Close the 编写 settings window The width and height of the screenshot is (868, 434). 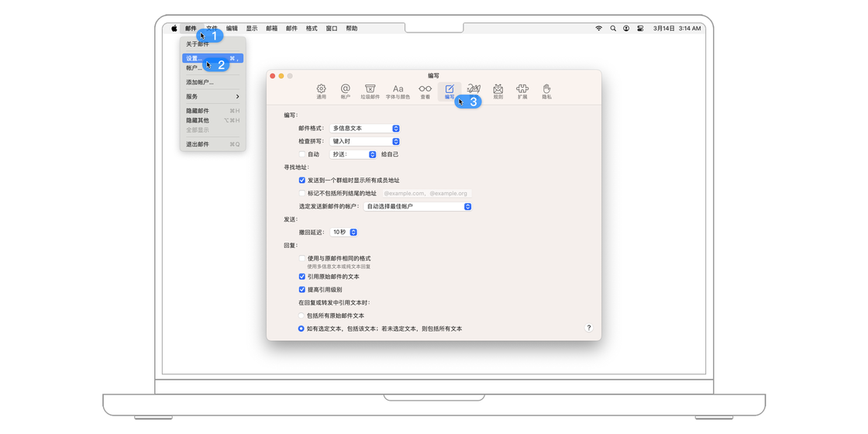pyautogui.click(x=272, y=76)
